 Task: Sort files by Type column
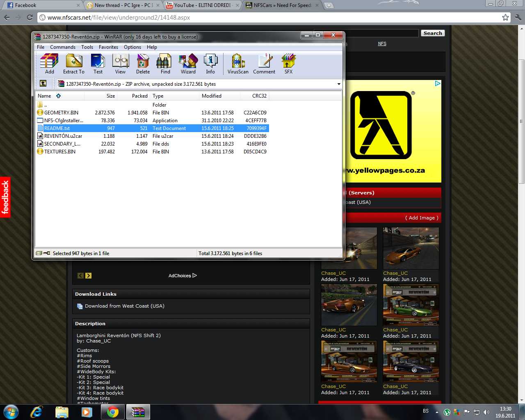pyautogui.click(x=174, y=96)
